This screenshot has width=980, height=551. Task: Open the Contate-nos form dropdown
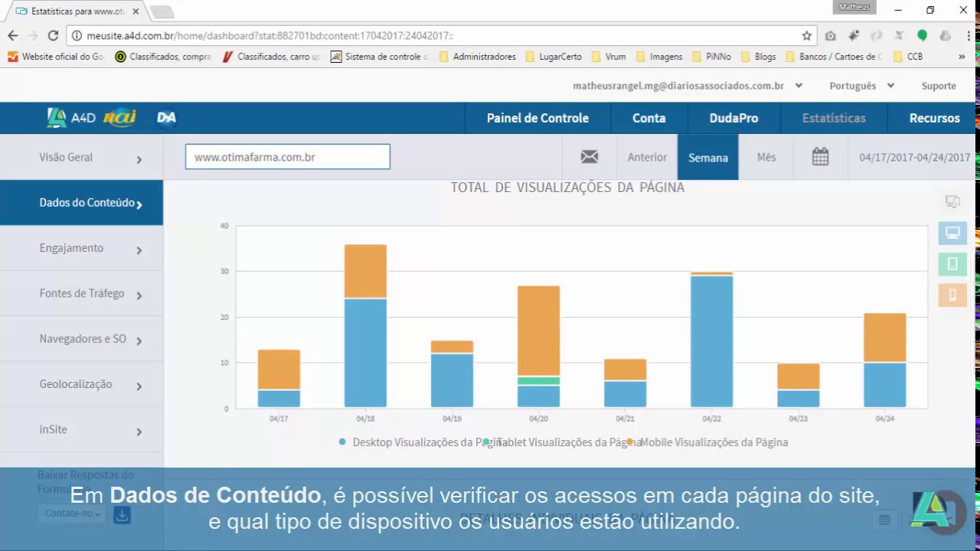tap(73, 514)
